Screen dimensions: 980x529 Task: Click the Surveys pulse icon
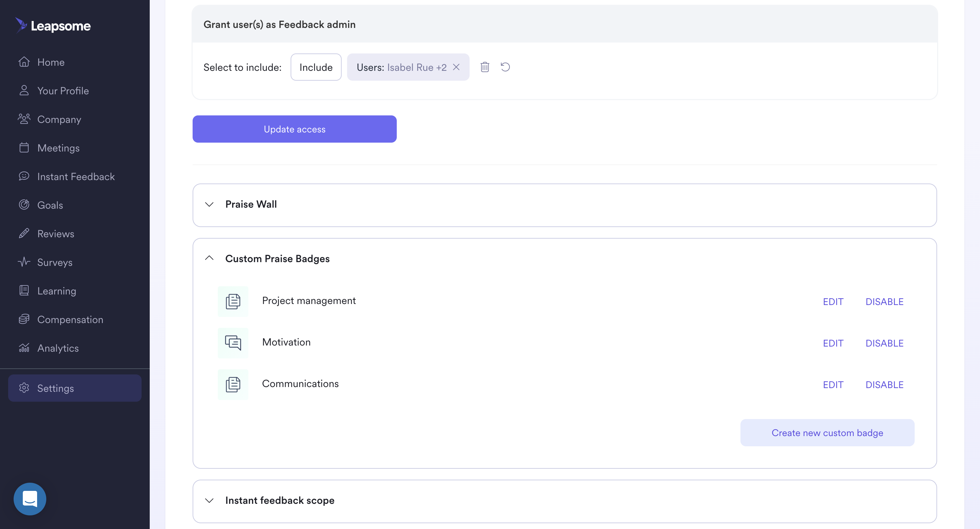(x=24, y=262)
